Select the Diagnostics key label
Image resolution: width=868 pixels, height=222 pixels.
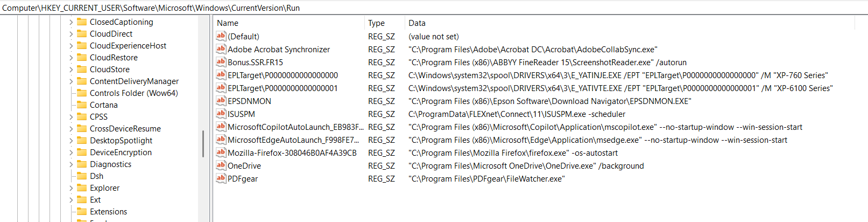point(110,164)
